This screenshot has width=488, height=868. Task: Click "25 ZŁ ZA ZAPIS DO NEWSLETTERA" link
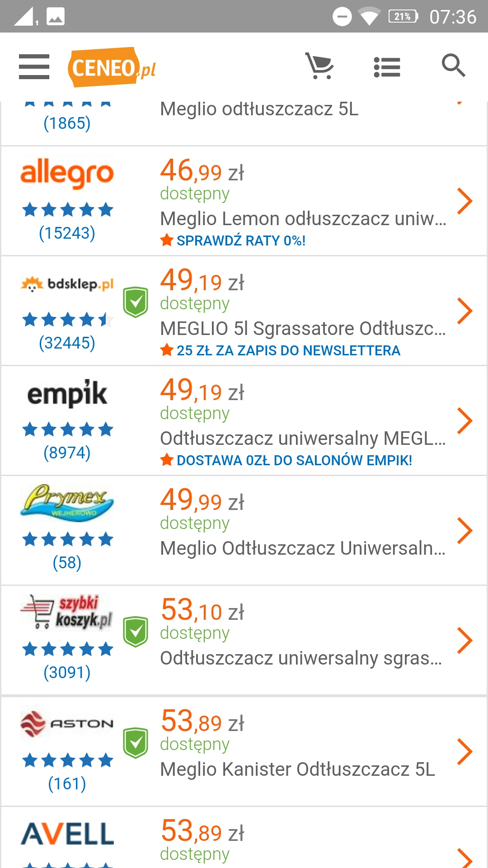[288, 350]
